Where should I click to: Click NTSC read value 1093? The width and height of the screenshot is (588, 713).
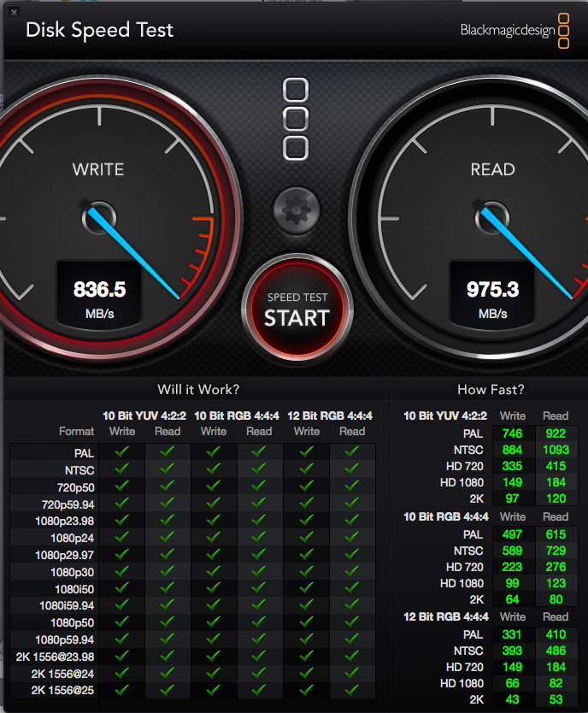tap(556, 450)
